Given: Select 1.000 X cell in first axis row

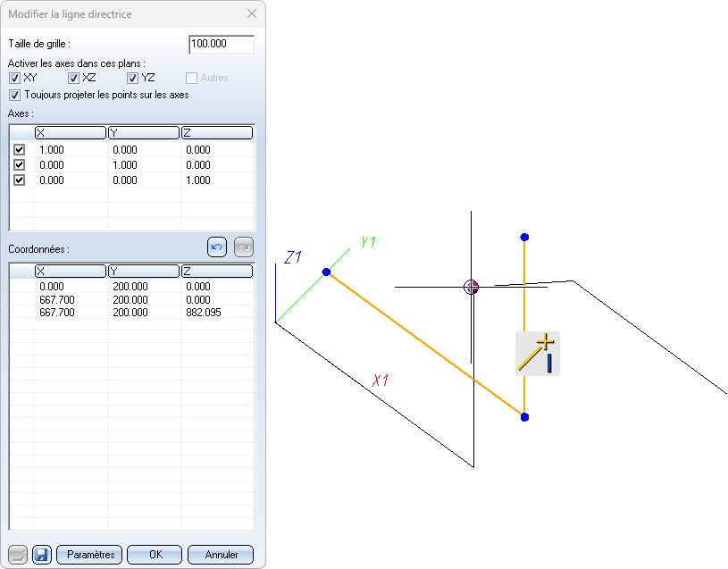Looking at the screenshot, I should (71, 149).
